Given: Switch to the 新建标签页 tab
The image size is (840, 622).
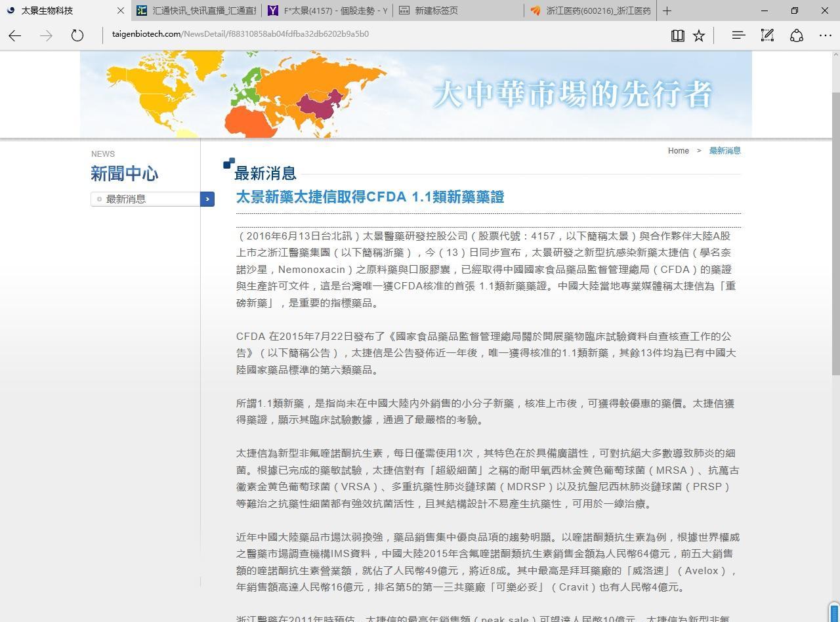Looking at the screenshot, I should [x=459, y=10].
